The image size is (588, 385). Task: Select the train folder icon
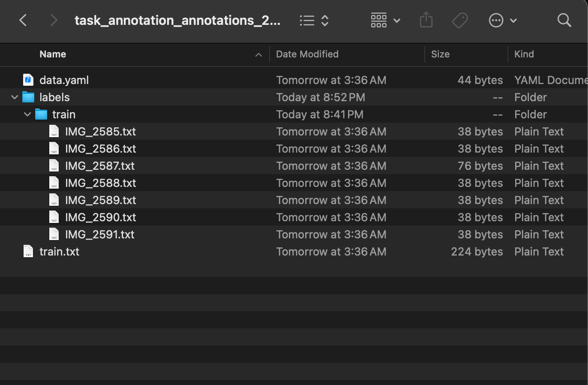point(41,114)
